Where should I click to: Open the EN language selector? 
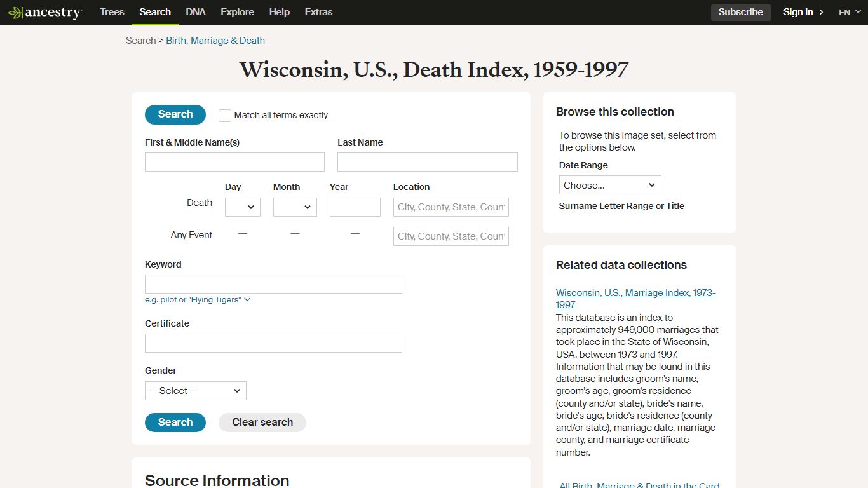point(850,12)
